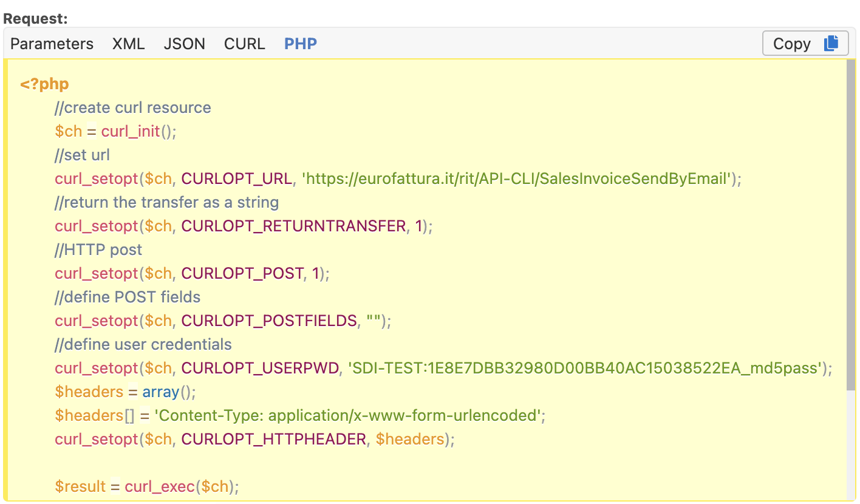The height and width of the screenshot is (504, 860).
Task: Show the CURL request example
Action: (x=244, y=44)
